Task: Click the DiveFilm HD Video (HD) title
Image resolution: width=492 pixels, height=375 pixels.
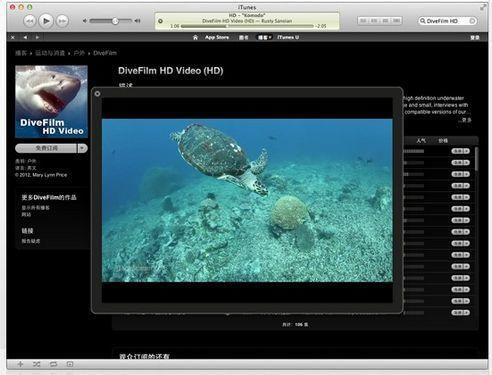Action: [171, 71]
